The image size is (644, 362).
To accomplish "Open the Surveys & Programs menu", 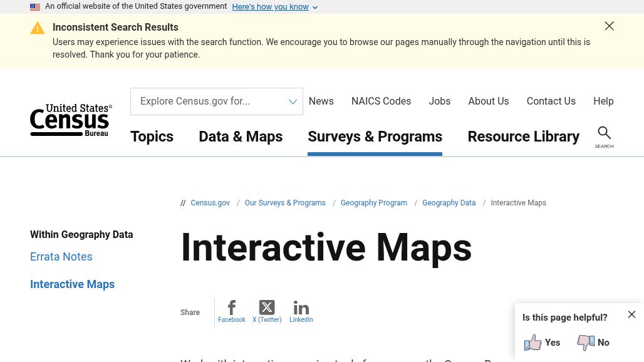I will tap(375, 137).
